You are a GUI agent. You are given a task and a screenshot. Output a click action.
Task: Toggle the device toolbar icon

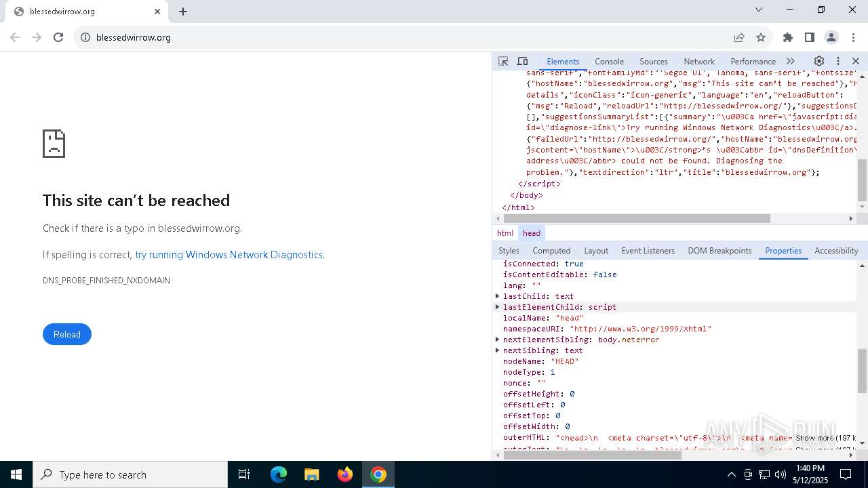(x=522, y=61)
